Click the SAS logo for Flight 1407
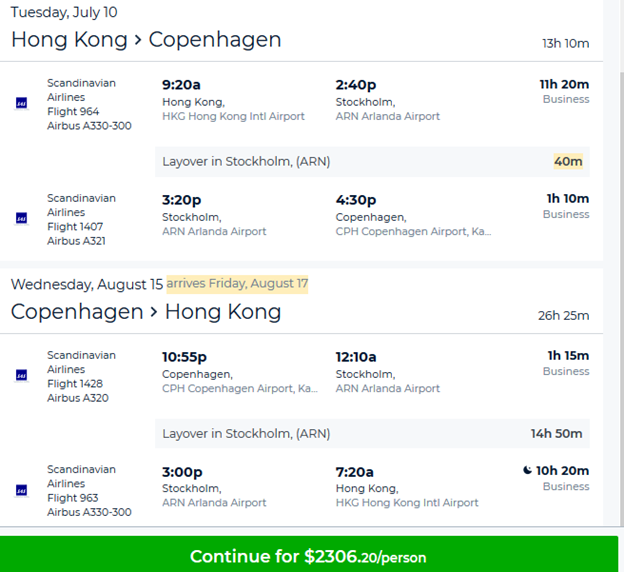 click(x=21, y=218)
